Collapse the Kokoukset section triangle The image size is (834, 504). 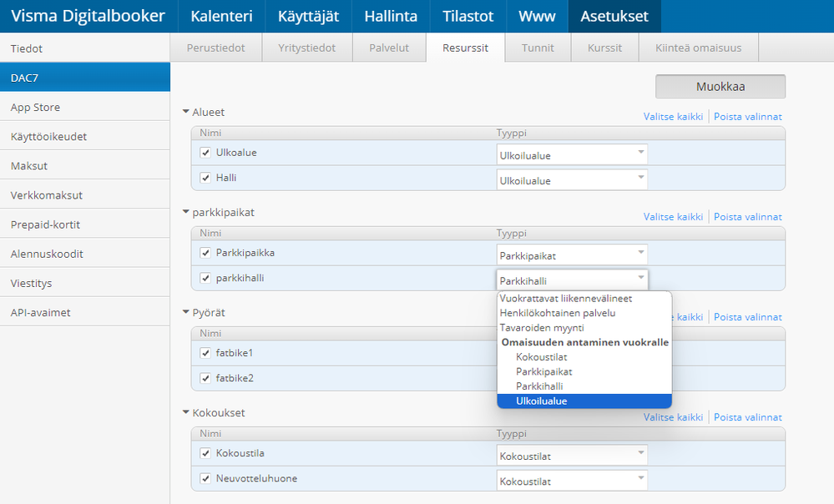point(185,412)
